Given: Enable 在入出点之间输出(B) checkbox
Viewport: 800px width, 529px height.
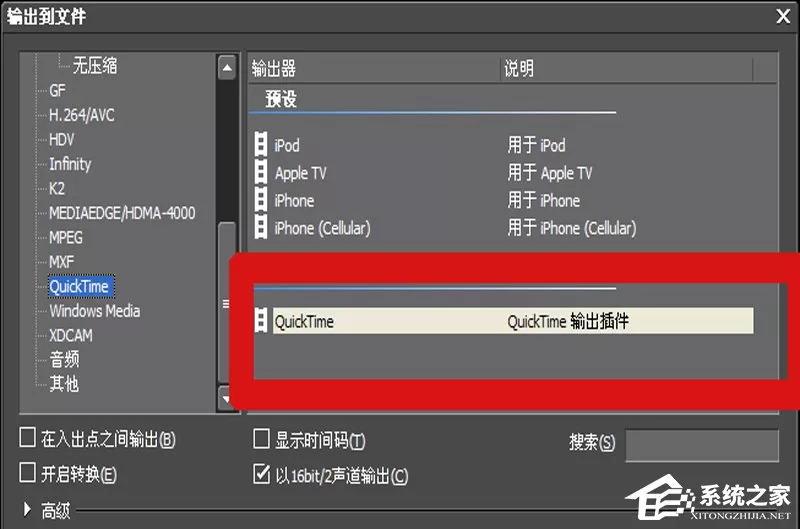Looking at the screenshot, I should click(27, 438).
